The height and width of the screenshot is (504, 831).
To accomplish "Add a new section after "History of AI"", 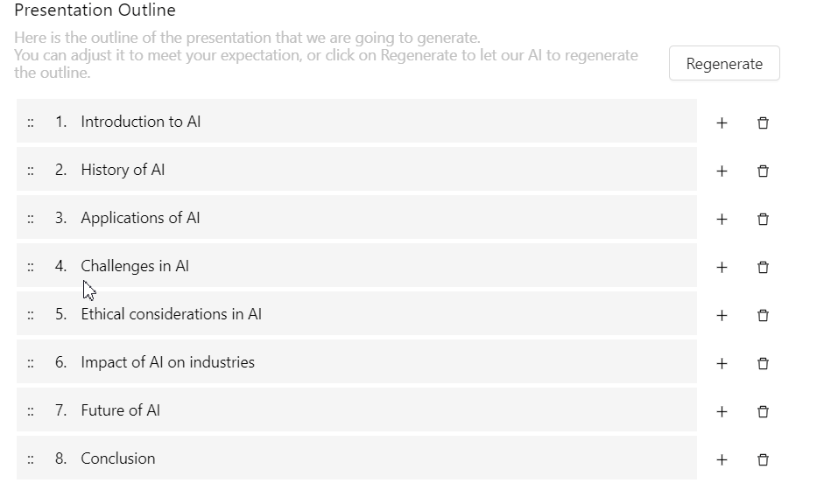I will (722, 171).
